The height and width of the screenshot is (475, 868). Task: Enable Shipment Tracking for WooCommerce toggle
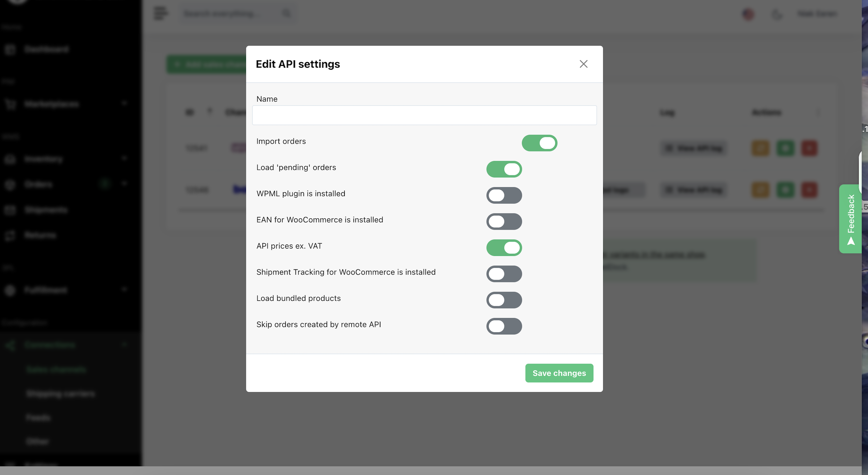504,274
